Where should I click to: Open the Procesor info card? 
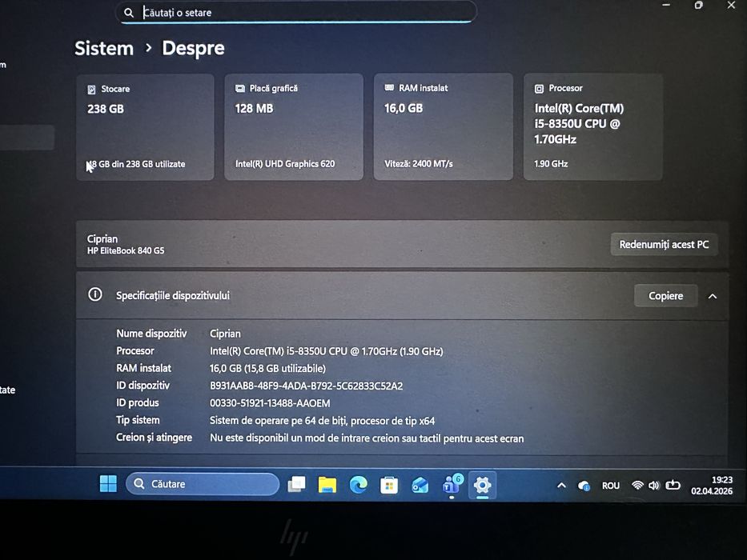(x=592, y=126)
